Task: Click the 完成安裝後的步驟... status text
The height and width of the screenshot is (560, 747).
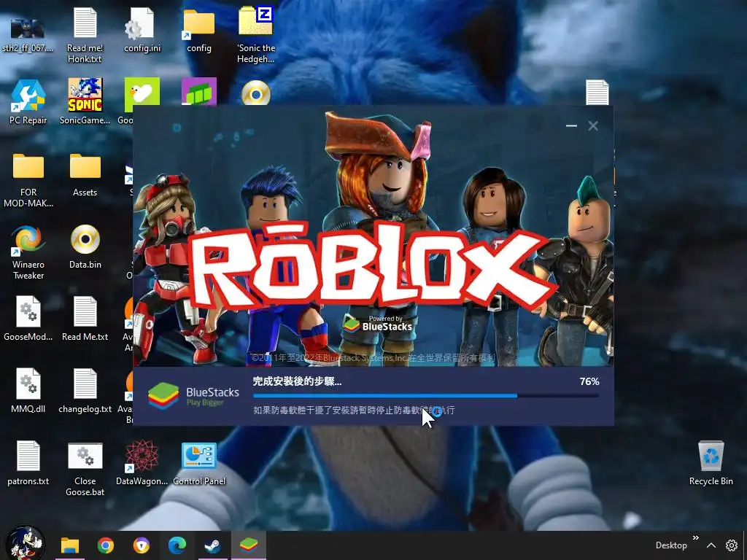Action: (x=297, y=381)
